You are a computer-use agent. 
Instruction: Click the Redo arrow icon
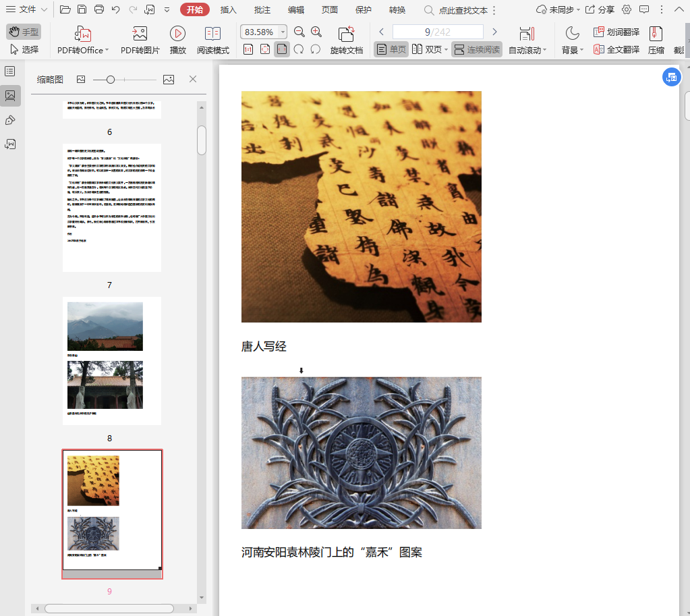click(133, 9)
